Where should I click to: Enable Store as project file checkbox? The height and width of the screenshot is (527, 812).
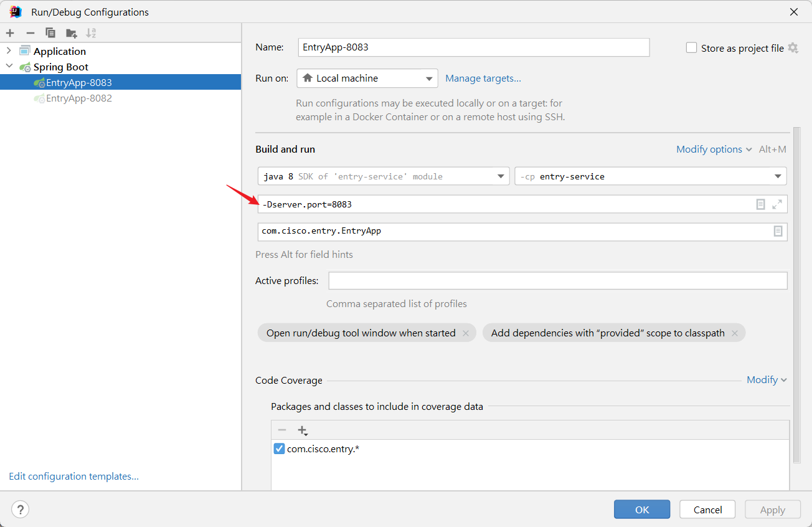click(x=691, y=48)
